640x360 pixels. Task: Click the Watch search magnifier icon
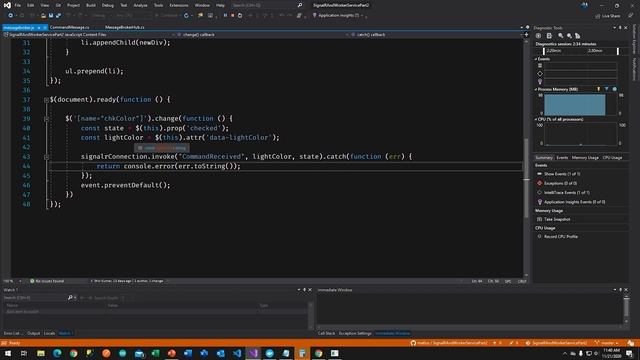coord(70,298)
